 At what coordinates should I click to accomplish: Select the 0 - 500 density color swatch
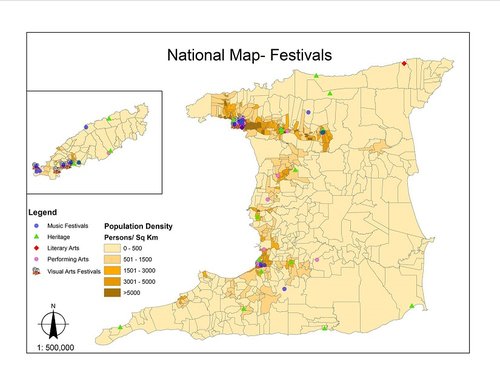click(x=112, y=248)
